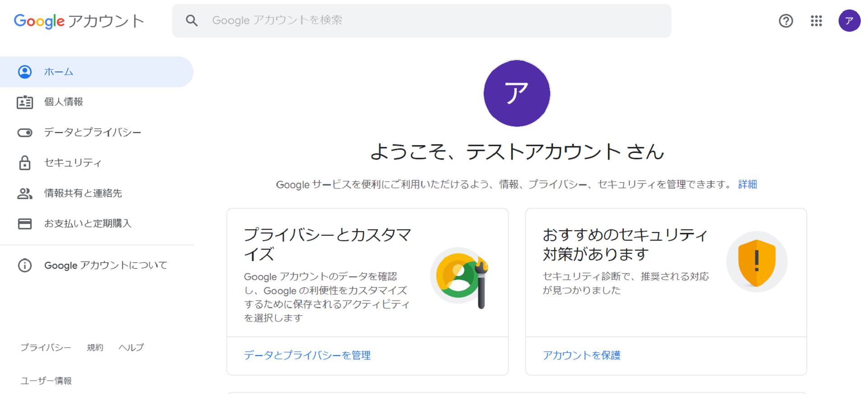Click the データとプライバシーを管理 link

[x=307, y=356]
